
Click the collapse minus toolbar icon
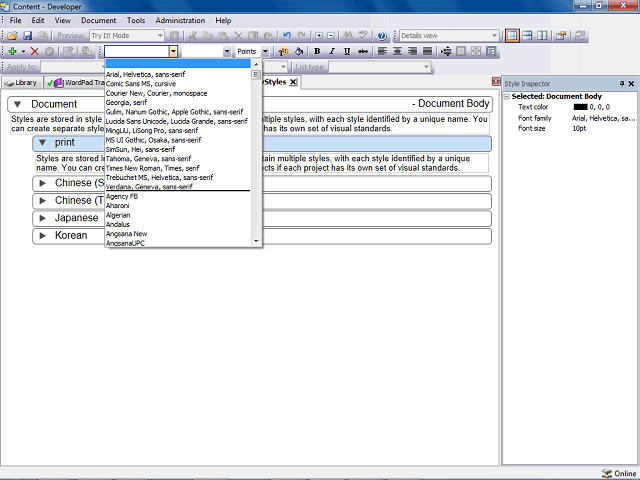pos(331,36)
